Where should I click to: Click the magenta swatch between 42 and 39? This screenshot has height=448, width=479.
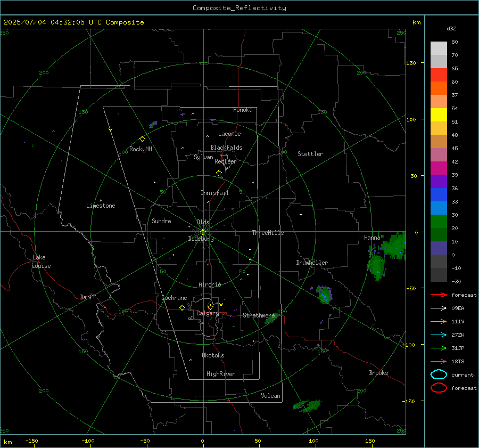click(439, 168)
